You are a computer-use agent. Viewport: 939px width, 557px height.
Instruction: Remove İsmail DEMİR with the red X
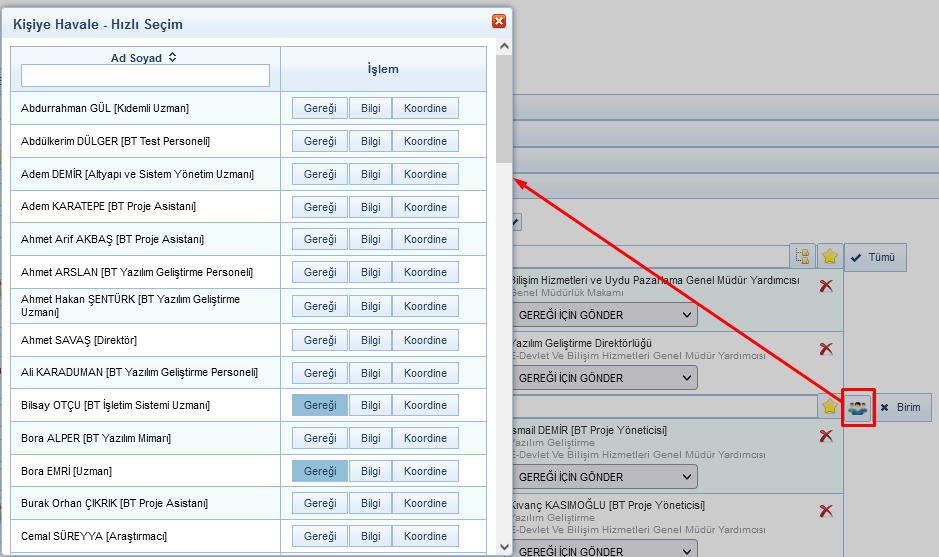(x=826, y=436)
